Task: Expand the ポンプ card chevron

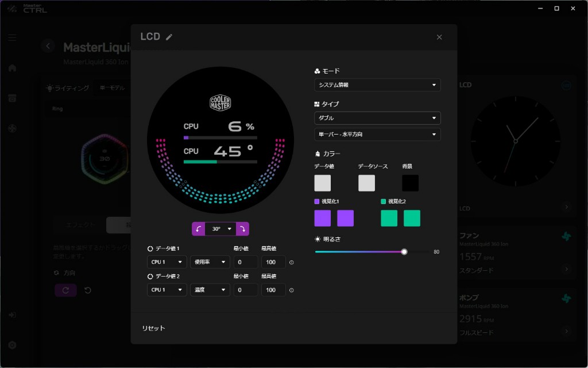Action: [566, 331]
